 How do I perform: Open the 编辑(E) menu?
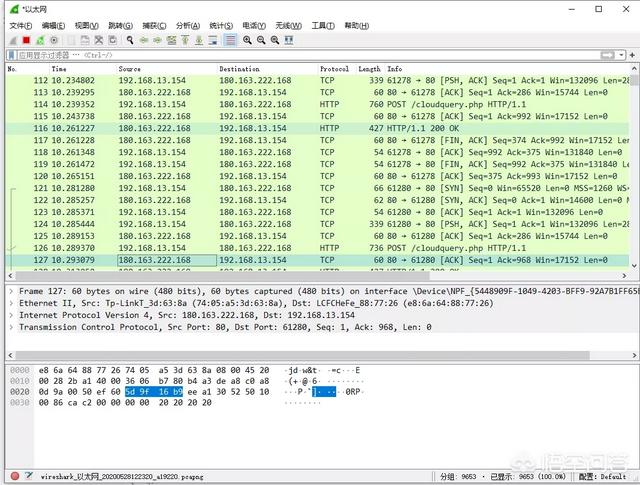point(53,26)
